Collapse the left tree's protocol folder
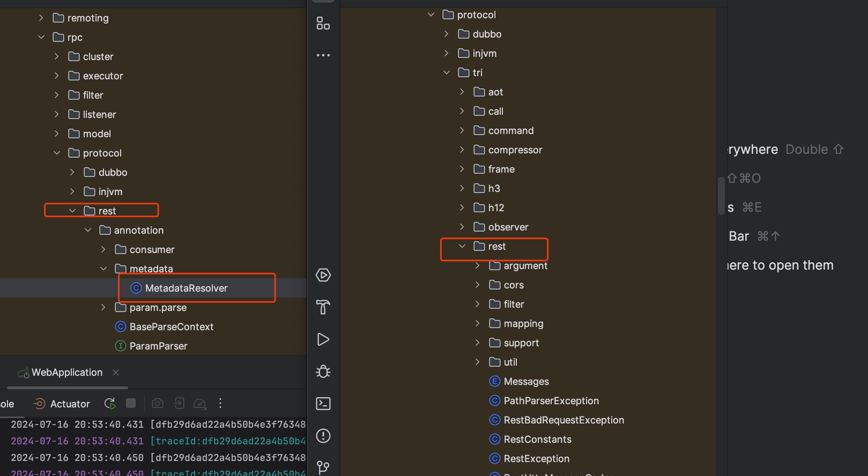 (x=56, y=153)
